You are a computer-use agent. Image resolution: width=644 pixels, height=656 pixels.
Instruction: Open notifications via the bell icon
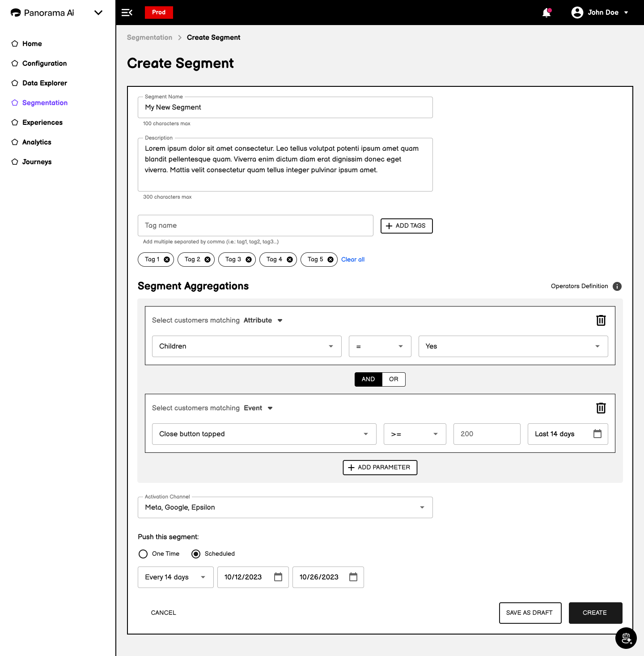[547, 13]
